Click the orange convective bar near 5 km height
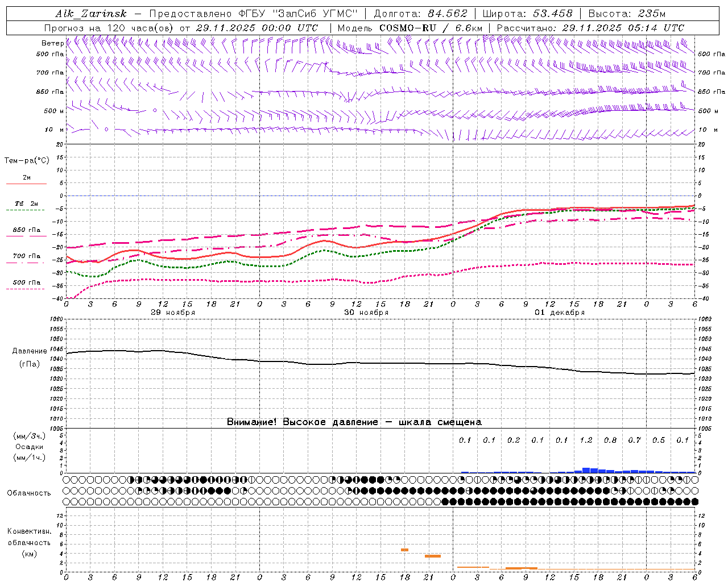The image size is (728, 582). tap(404, 550)
